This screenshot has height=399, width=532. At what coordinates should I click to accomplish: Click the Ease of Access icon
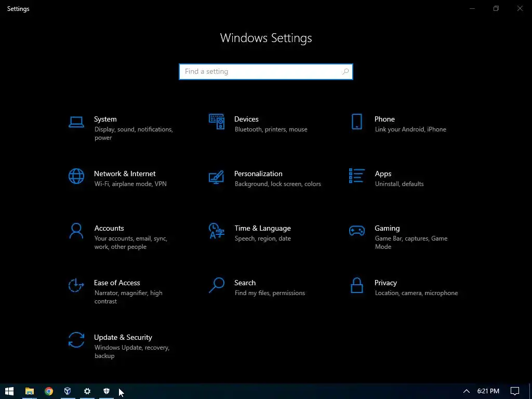[76, 285]
